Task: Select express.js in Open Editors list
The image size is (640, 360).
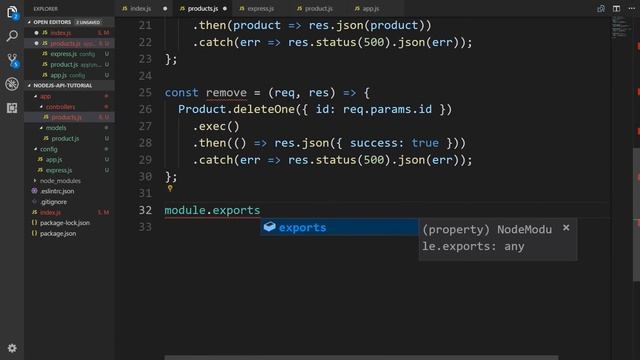Action: coord(69,54)
